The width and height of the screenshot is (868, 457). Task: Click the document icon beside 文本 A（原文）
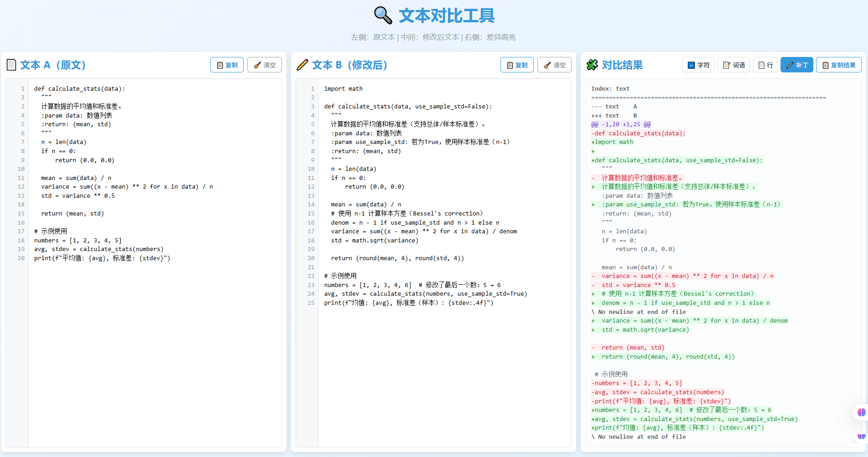point(11,65)
